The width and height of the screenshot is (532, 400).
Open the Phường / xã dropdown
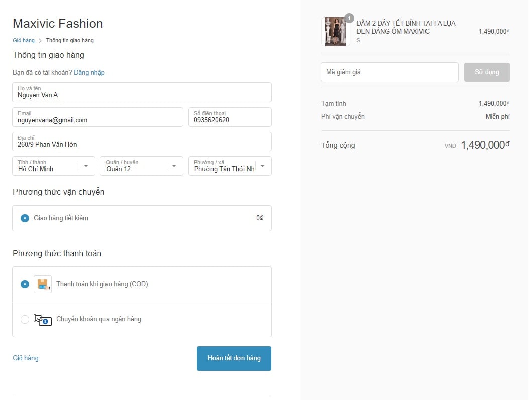[x=230, y=166]
